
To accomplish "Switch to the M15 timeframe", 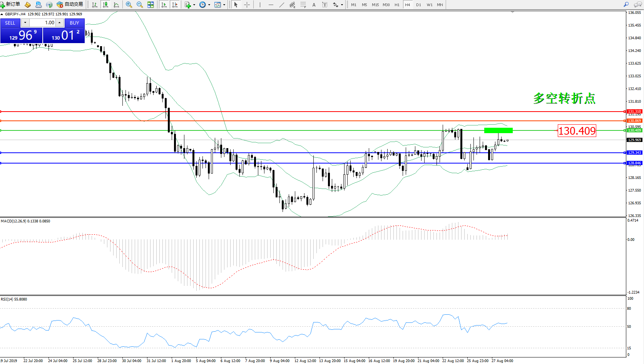I will coord(375,5).
